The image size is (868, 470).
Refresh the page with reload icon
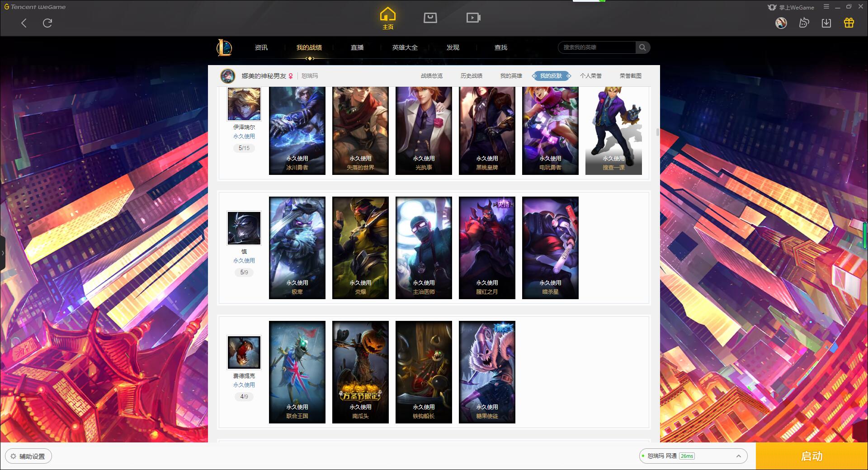(x=47, y=23)
